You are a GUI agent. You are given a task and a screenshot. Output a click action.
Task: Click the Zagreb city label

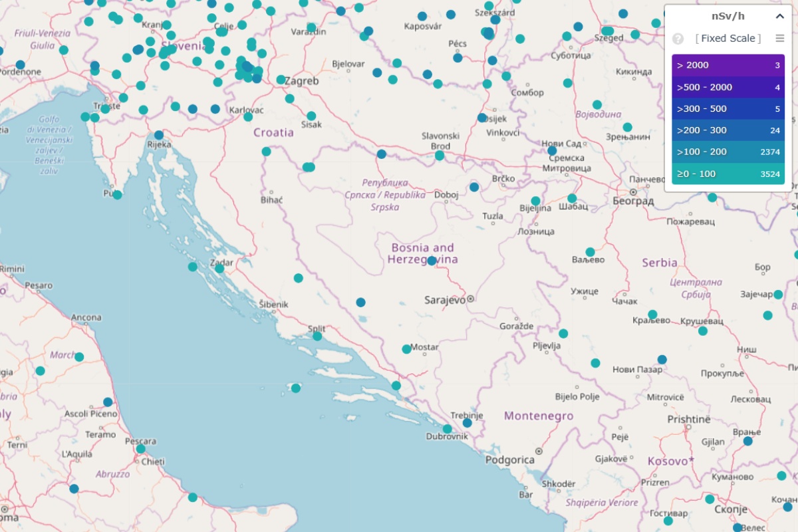302,81
